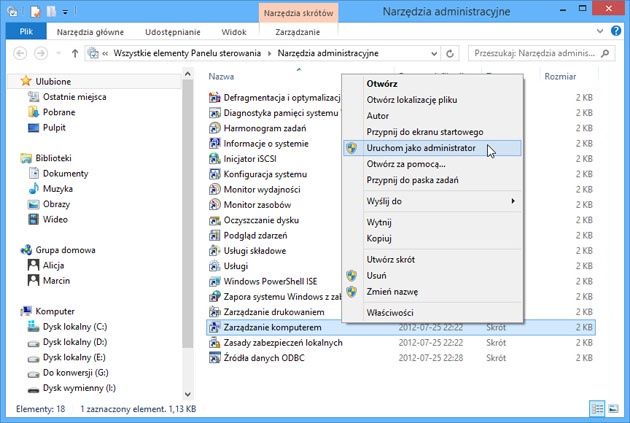The width and height of the screenshot is (630, 423).
Task: Click the Usługi gear icon
Action: [215, 266]
